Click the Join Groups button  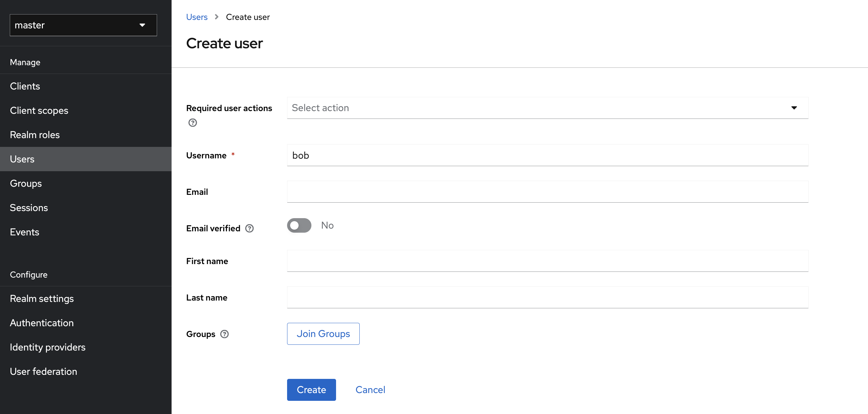click(323, 334)
